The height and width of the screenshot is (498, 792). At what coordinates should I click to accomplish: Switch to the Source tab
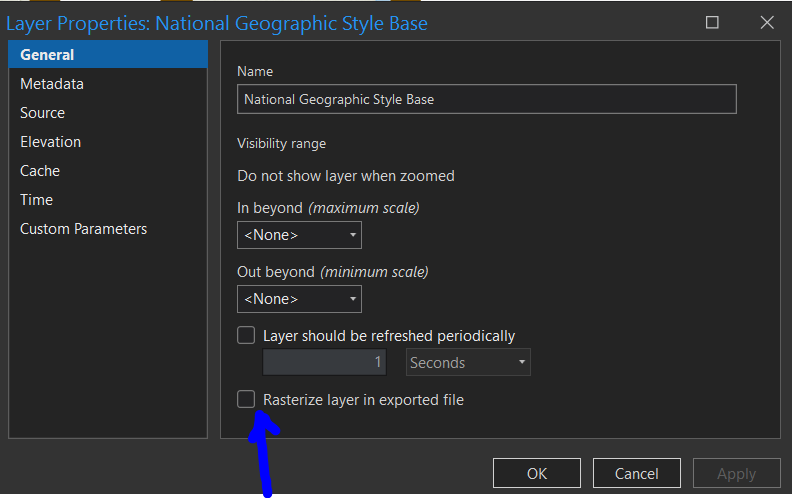coord(42,113)
